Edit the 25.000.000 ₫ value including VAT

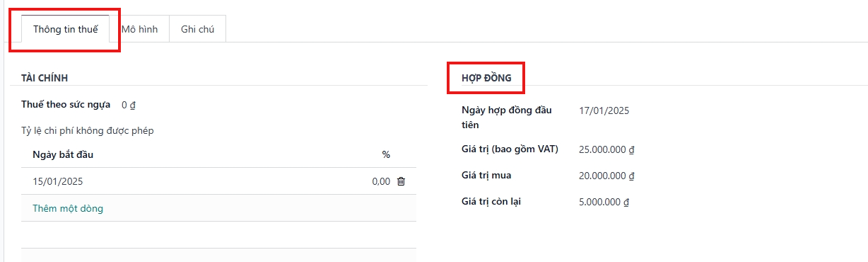click(x=606, y=149)
